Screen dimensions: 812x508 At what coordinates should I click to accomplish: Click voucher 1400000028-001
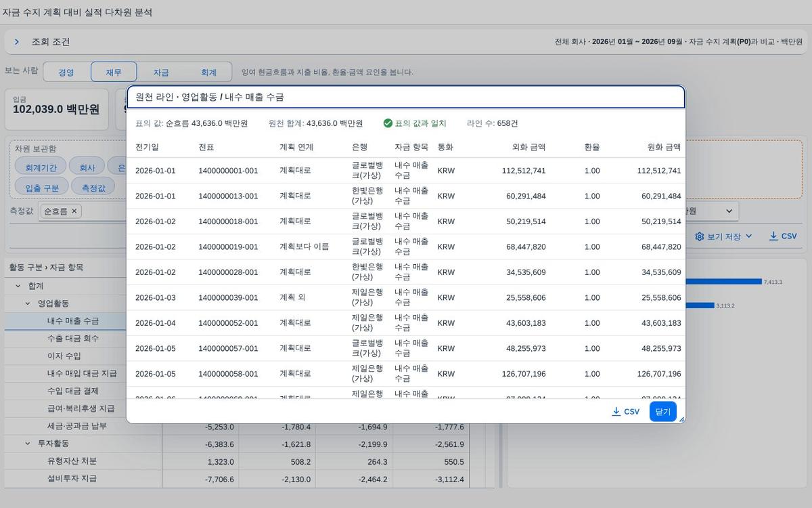tap(228, 272)
